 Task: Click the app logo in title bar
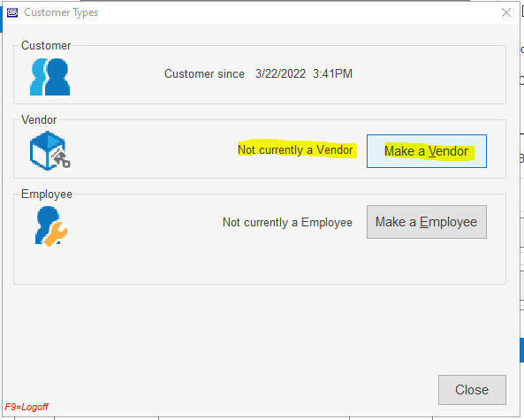click(12, 12)
